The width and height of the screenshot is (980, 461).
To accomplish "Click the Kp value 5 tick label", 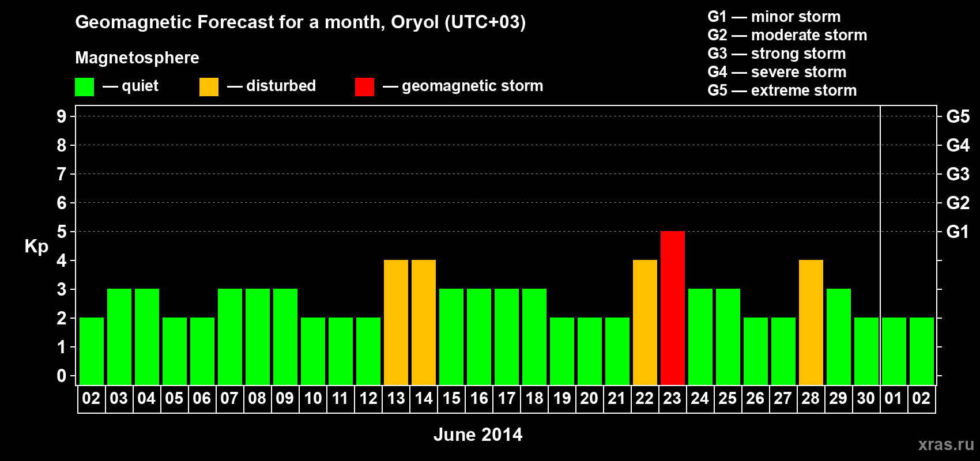I will [62, 232].
